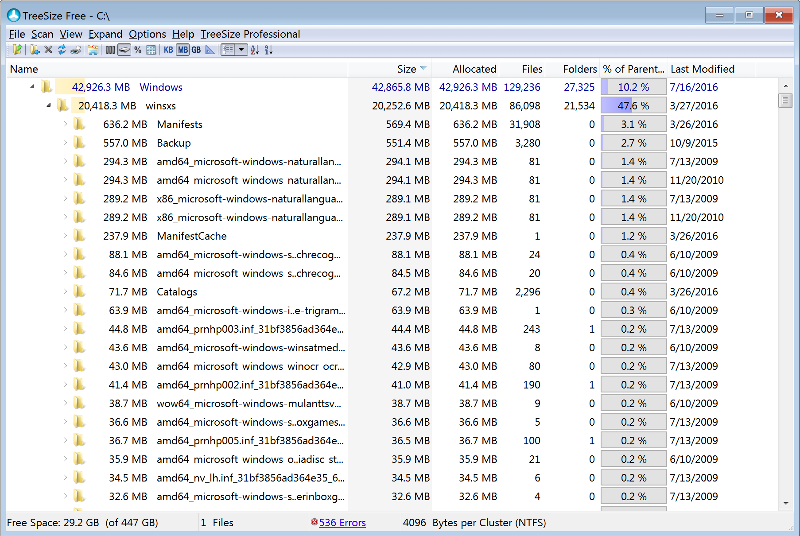Click the 3.1 % bar for Manifests
Viewport: 800px width, 536px height.
click(x=633, y=124)
